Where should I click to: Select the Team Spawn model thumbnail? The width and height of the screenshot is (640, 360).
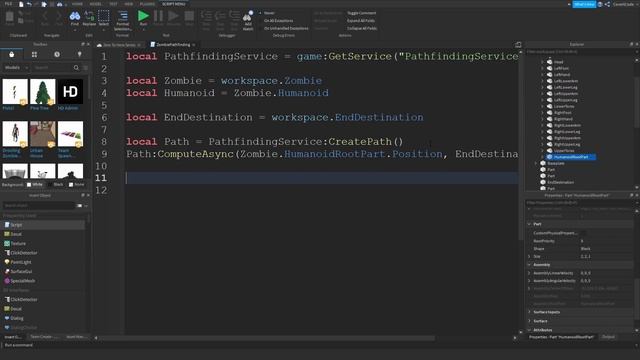pyautogui.click(x=70, y=134)
